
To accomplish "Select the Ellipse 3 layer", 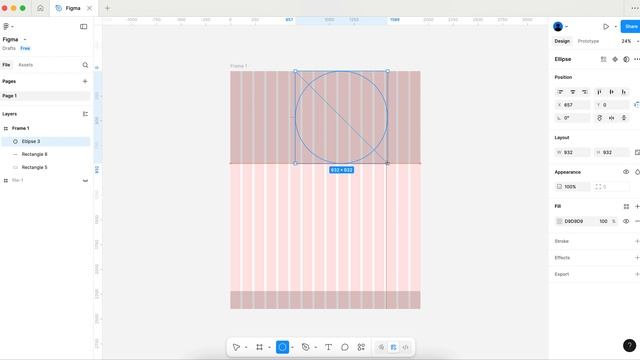I will click(x=45, y=141).
